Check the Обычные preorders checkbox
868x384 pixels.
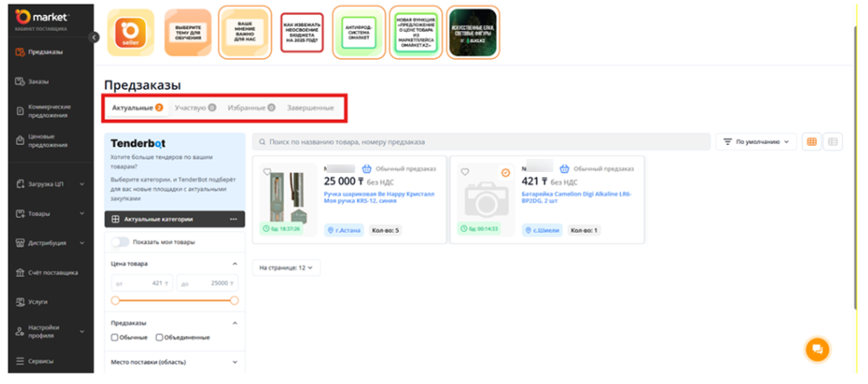click(115, 337)
